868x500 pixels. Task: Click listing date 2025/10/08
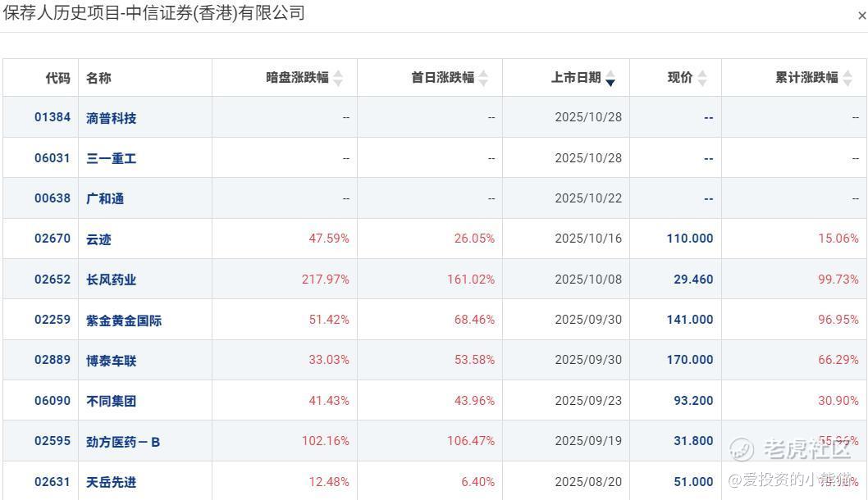click(588, 280)
